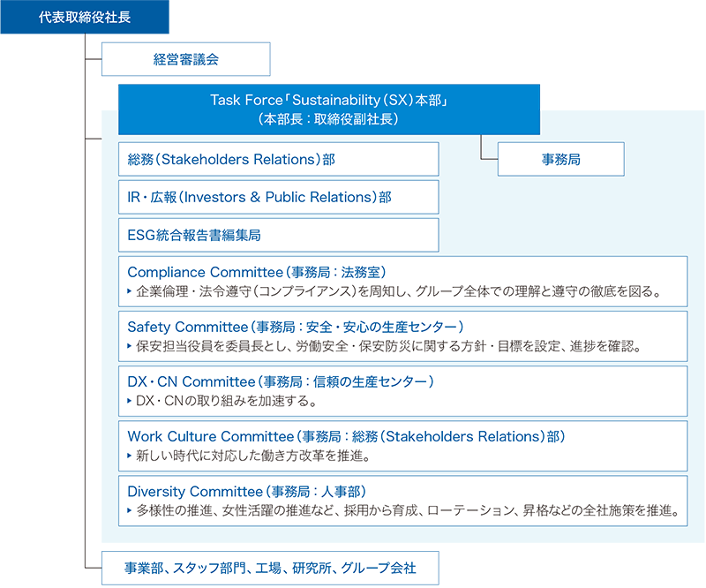The height and width of the screenshot is (588, 706).
Task: Click the 新しい時代に対応した働き方改革 line
Action: coord(253,456)
